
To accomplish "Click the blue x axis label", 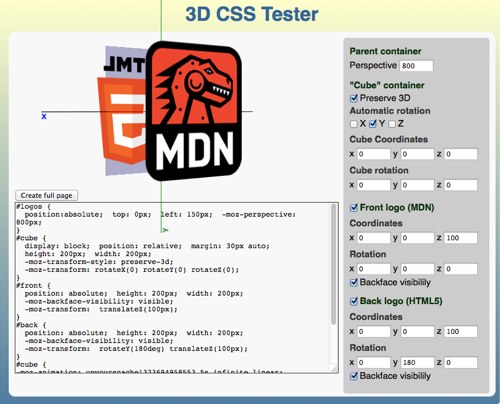I will click(x=44, y=117).
